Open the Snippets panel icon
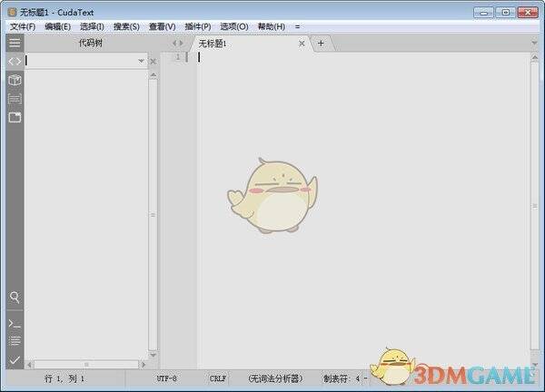The image size is (545, 392). [x=15, y=99]
